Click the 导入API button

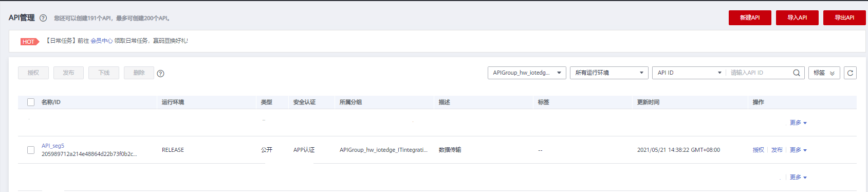tap(797, 18)
